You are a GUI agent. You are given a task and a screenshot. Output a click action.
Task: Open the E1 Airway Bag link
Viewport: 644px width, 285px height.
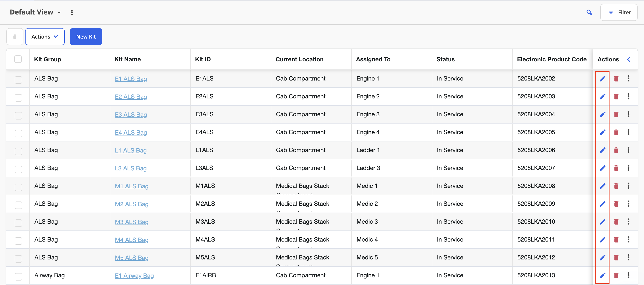134,275
